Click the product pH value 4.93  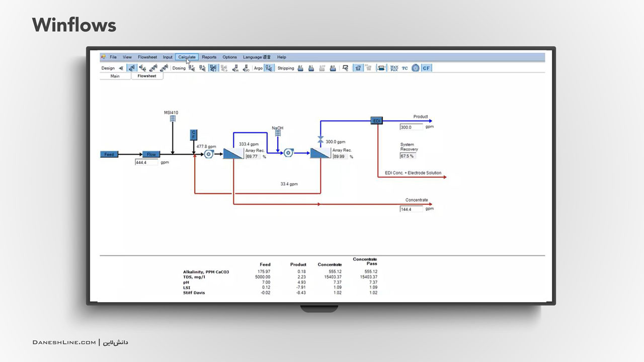coord(302,282)
